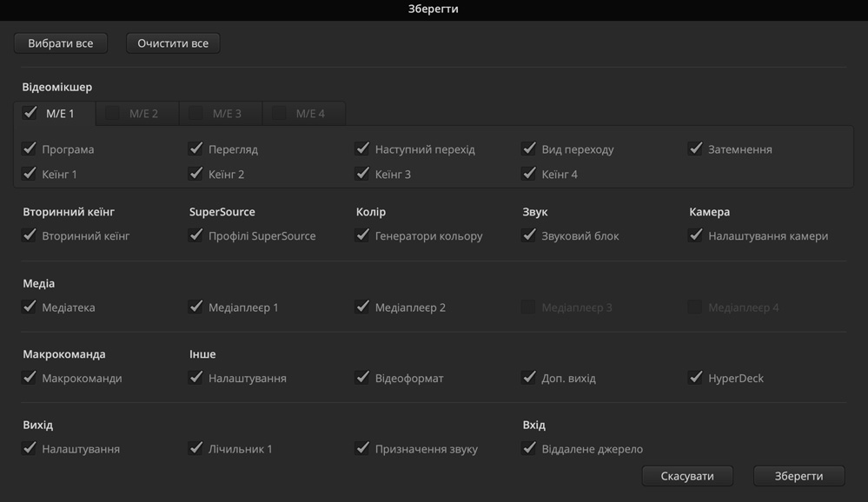
Task: Disable the Наступний перехід option
Action: coord(363,149)
